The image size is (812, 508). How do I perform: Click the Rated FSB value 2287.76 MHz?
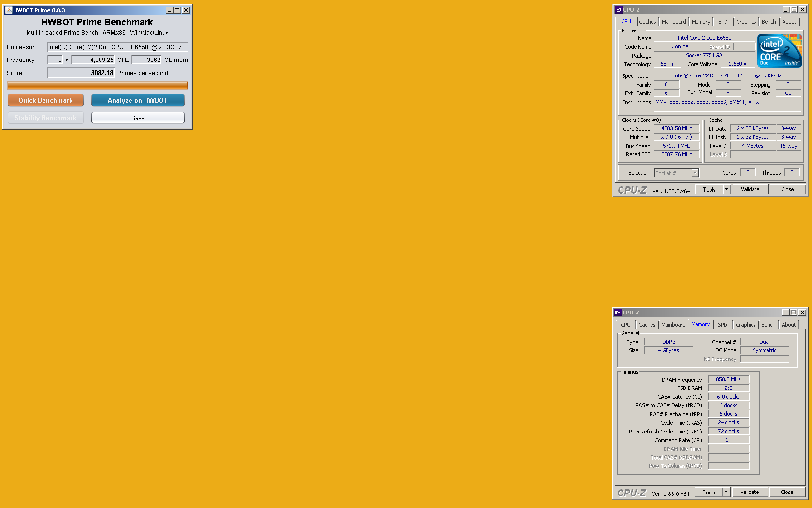pyautogui.click(x=677, y=155)
